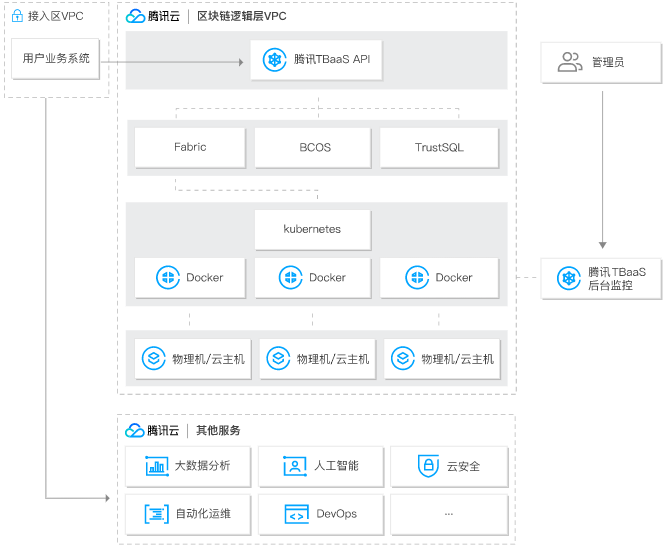Click the Docker label in middle box
The height and width of the screenshot is (550, 667).
click(327, 278)
